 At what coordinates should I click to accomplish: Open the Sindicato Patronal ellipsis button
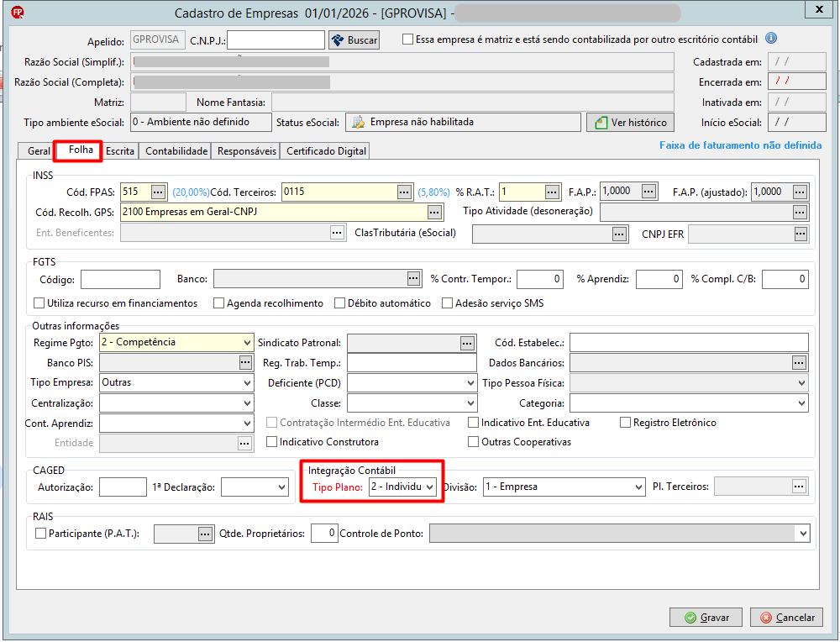click(x=467, y=344)
